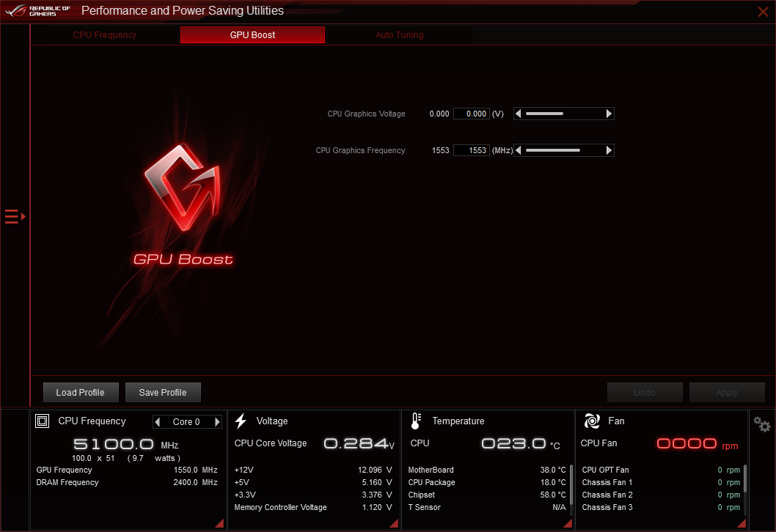Click the Chipset temperature row
The width and height of the screenshot is (776, 532).
click(x=487, y=495)
